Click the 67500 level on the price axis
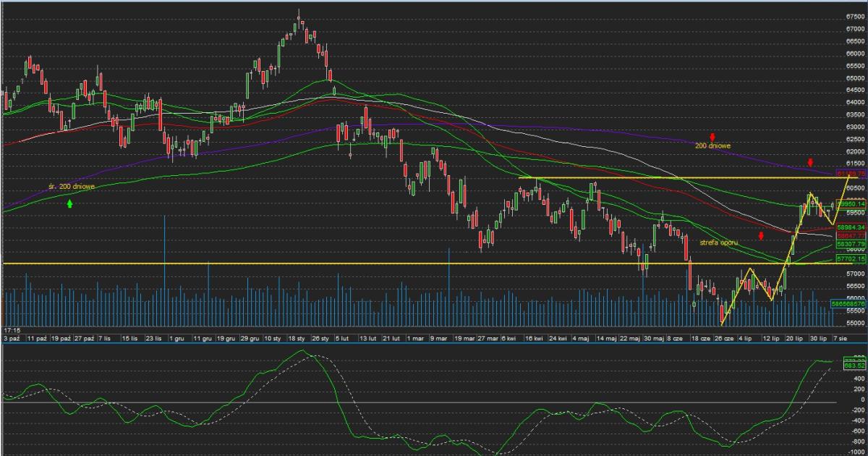The image size is (868, 456). point(854,16)
